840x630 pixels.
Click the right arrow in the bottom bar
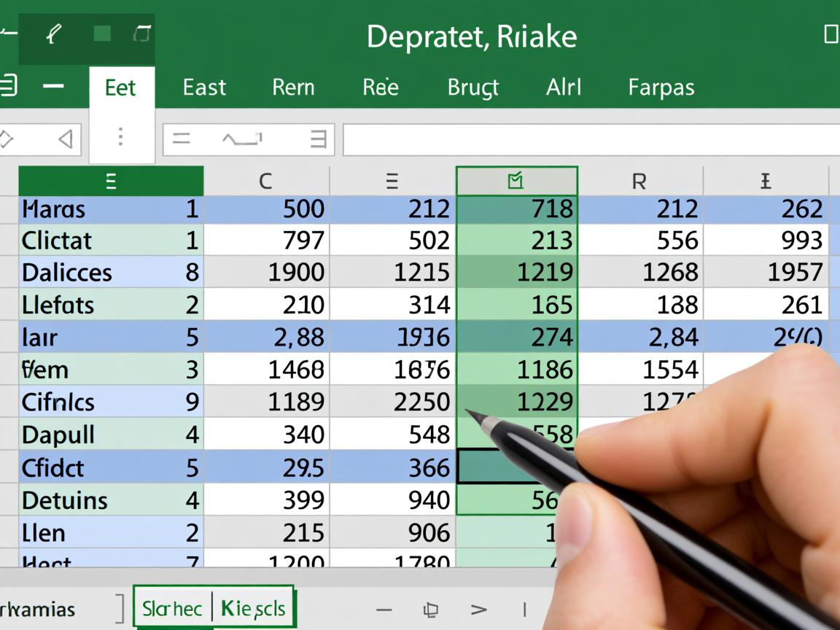[478, 610]
